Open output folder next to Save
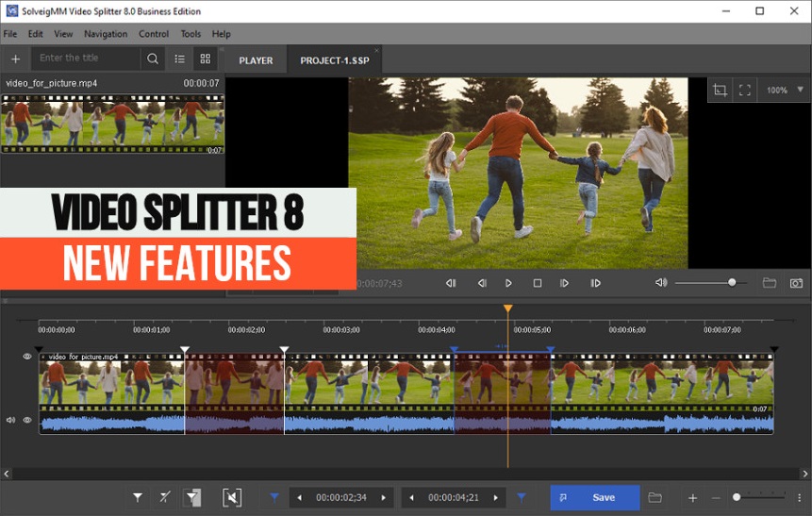This screenshot has width=812, height=516. [655, 497]
